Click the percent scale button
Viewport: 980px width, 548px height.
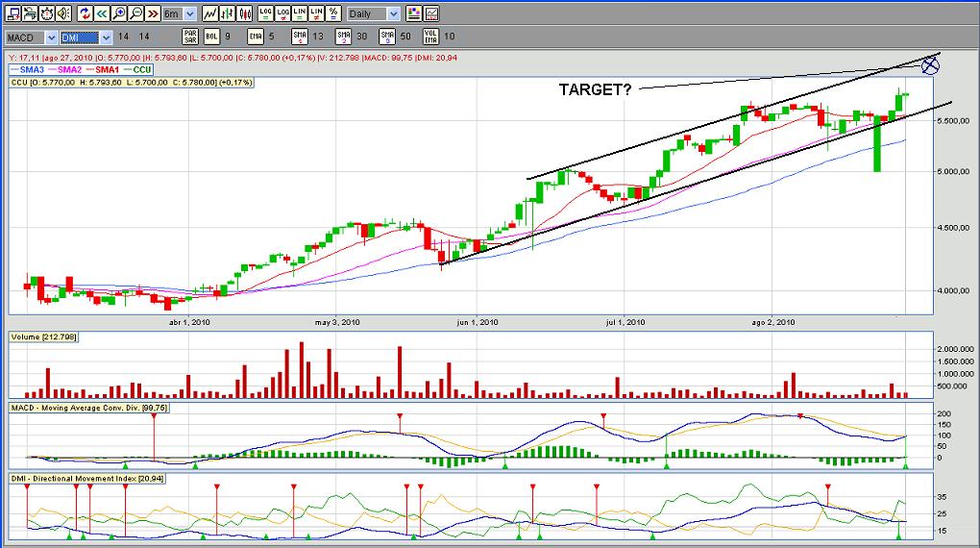click(333, 13)
